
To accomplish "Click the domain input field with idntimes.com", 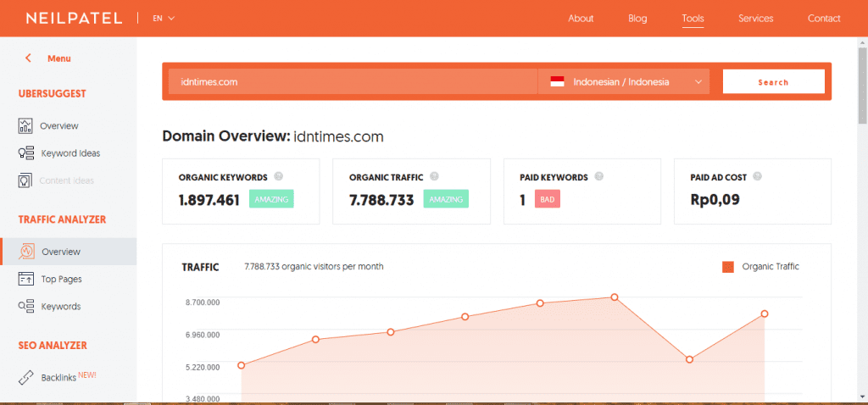I will tap(353, 82).
